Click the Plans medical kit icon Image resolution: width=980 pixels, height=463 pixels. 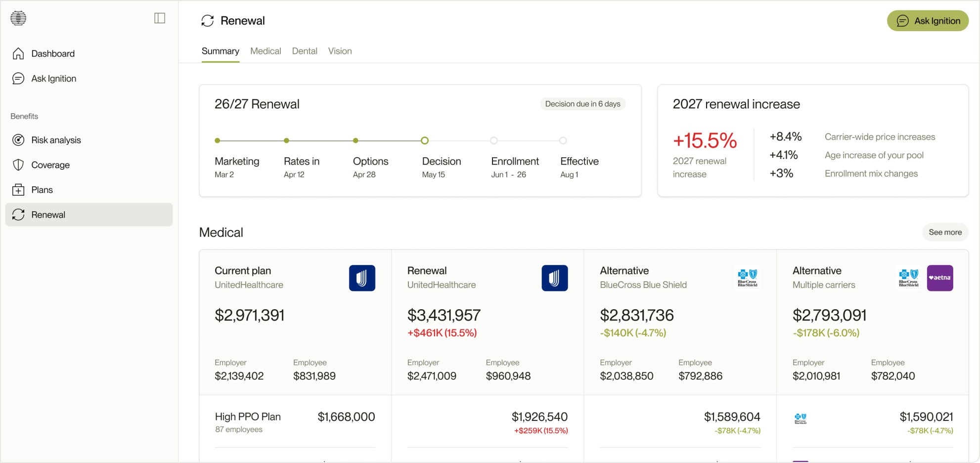click(x=18, y=190)
